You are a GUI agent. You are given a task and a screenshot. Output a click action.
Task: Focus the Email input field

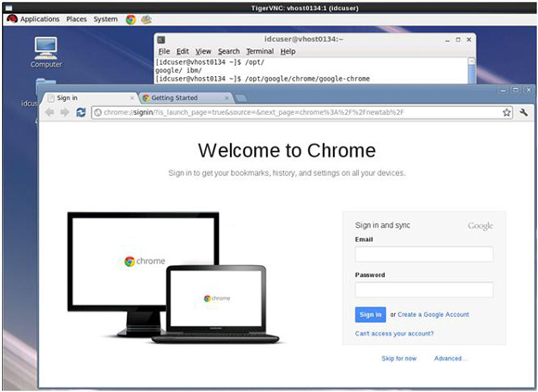[x=424, y=254]
